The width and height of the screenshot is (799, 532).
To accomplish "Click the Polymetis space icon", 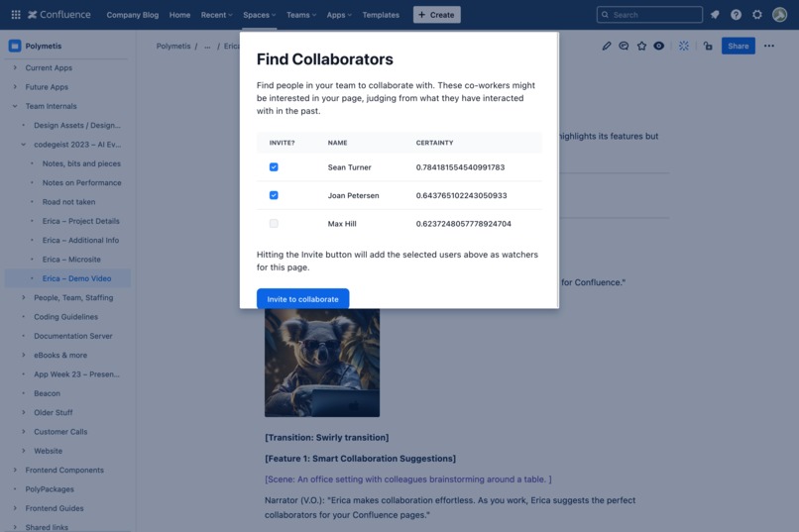I will (15, 46).
